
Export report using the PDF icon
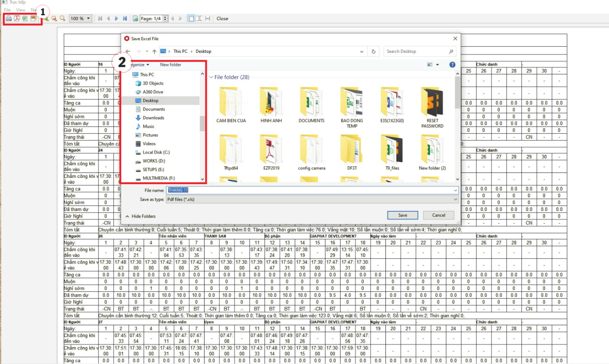[17, 19]
